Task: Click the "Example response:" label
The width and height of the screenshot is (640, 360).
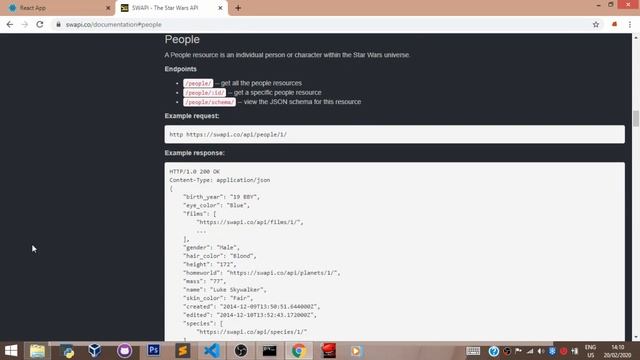Action: tap(195, 153)
